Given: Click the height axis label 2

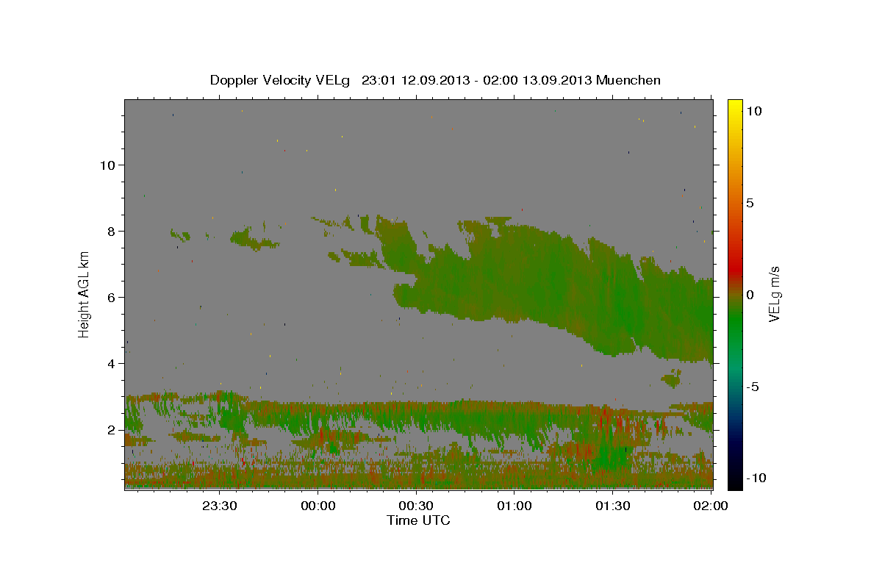Looking at the screenshot, I should [x=112, y=429].
